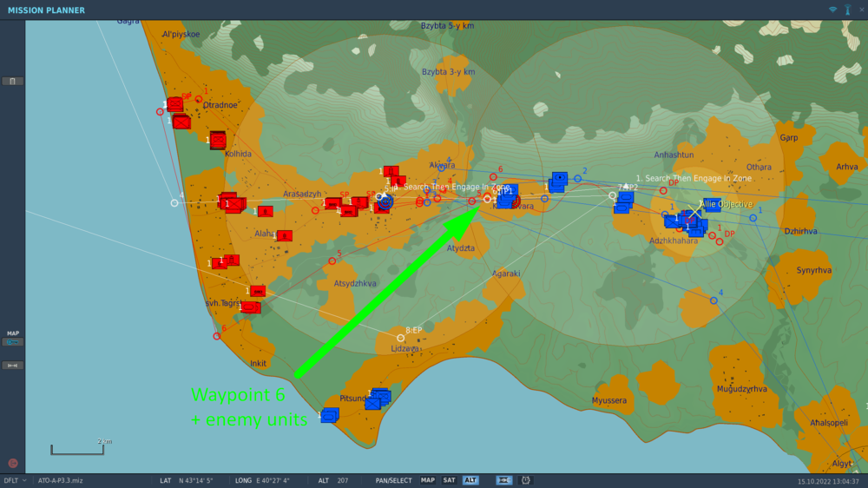Click the PAN/SELECT mode label
Viewport: 868px width, 488px height.
[x=393, y=480]
